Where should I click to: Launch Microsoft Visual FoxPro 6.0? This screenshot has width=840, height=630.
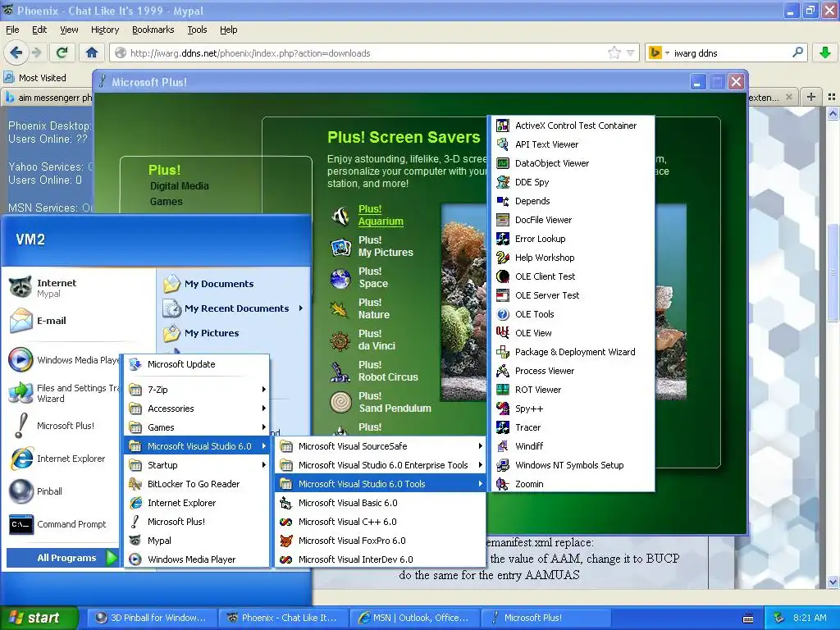[380, 541]
